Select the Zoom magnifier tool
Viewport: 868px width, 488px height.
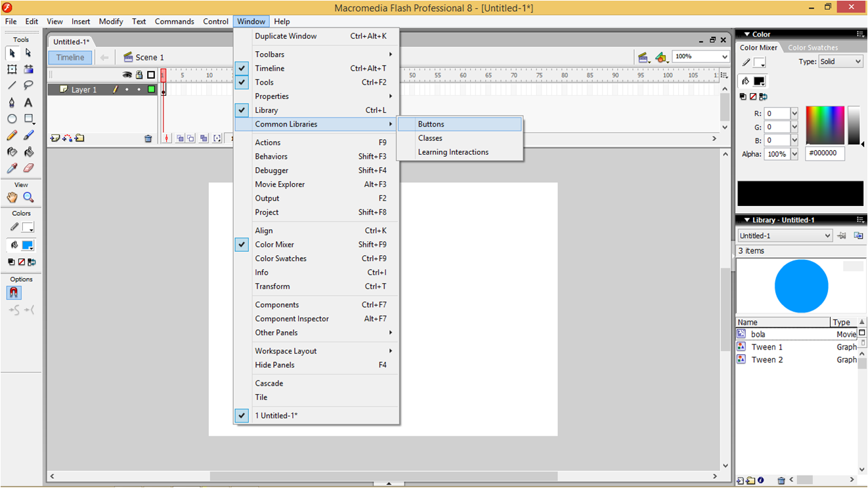[28, 197]
